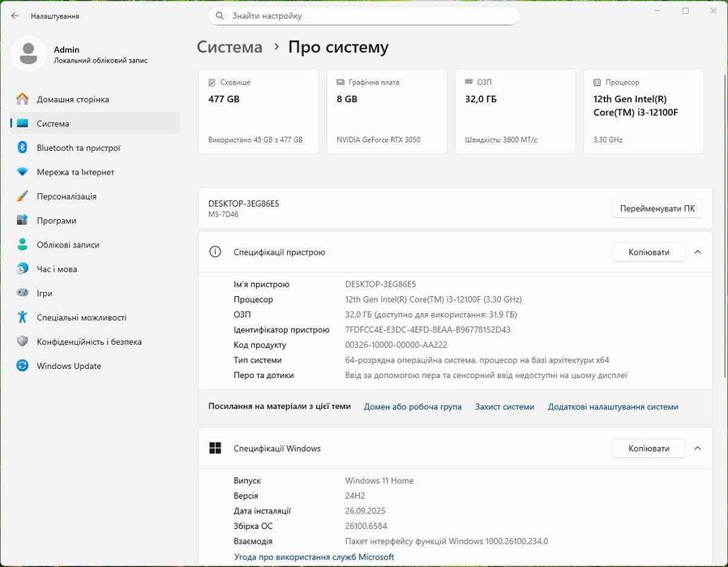728x567 pixels.
Task: Select Облікові записи in sidebar
Action: [x=68, y=245]
